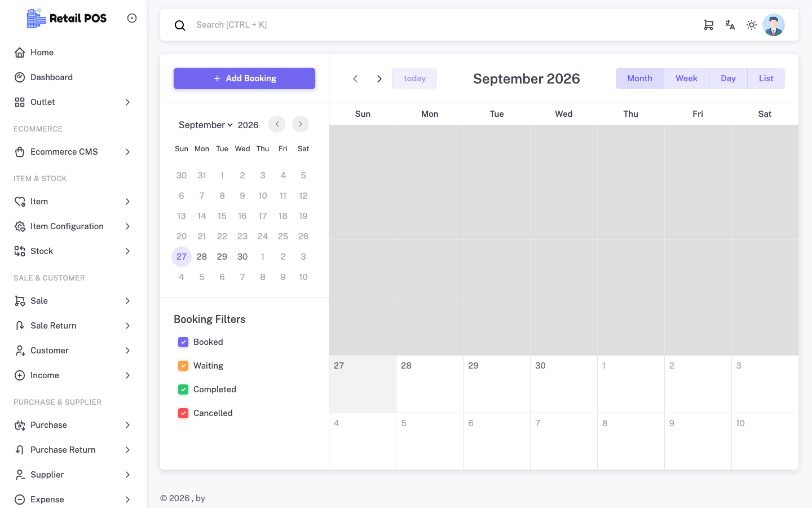
Task: Click the Home house icon
Action: pyautogui.click(x=20, y=52)
